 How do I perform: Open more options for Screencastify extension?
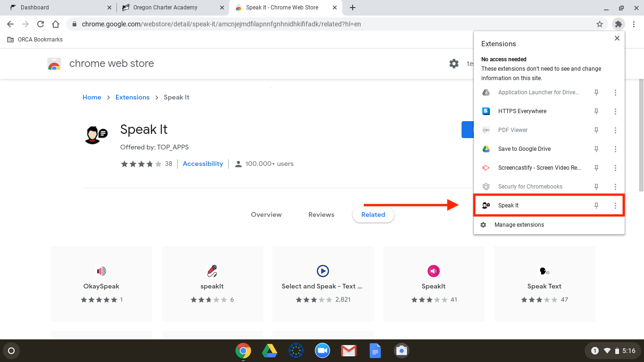[615, 168]
